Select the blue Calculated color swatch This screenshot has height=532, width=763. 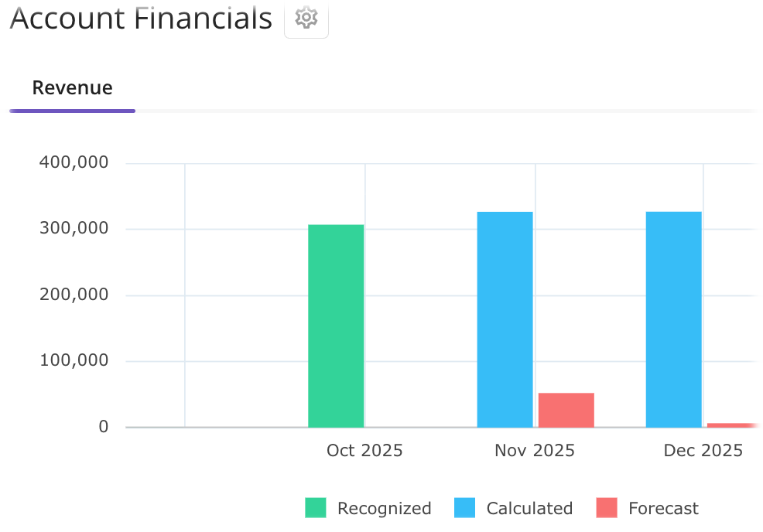(x=465, y=508)
